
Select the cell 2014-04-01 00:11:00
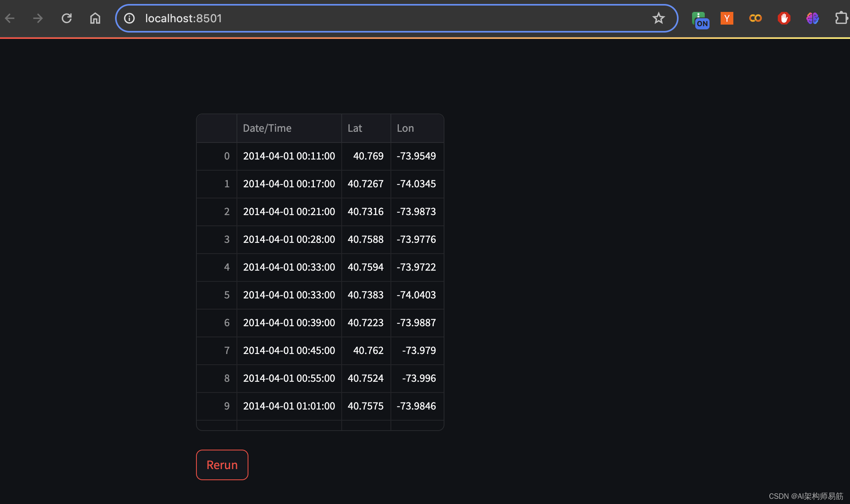click(289, 156)
